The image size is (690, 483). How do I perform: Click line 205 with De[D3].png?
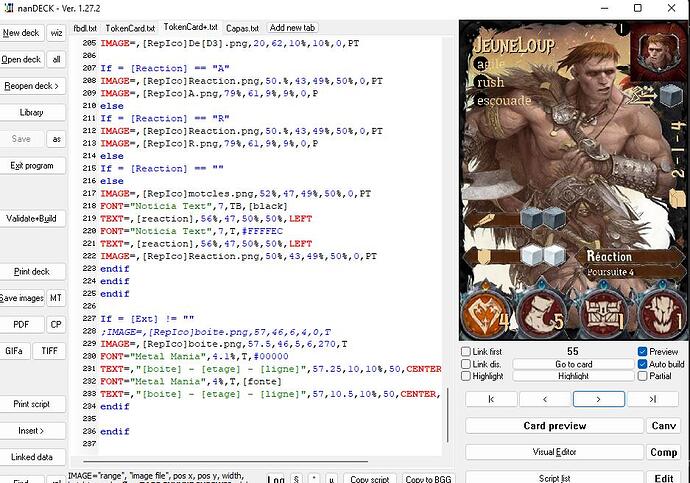pos(230,43)
